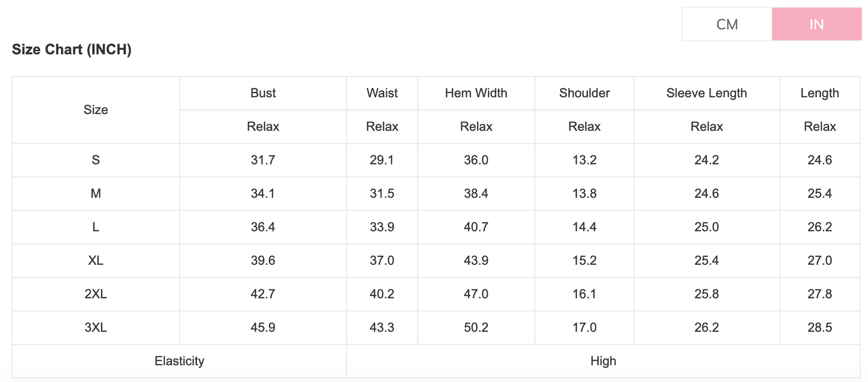Click the 24.6 length value for size S
Image resolution: width=868 pixels, height=382 pixels.
pyautogui.click(x=819, y=160)
